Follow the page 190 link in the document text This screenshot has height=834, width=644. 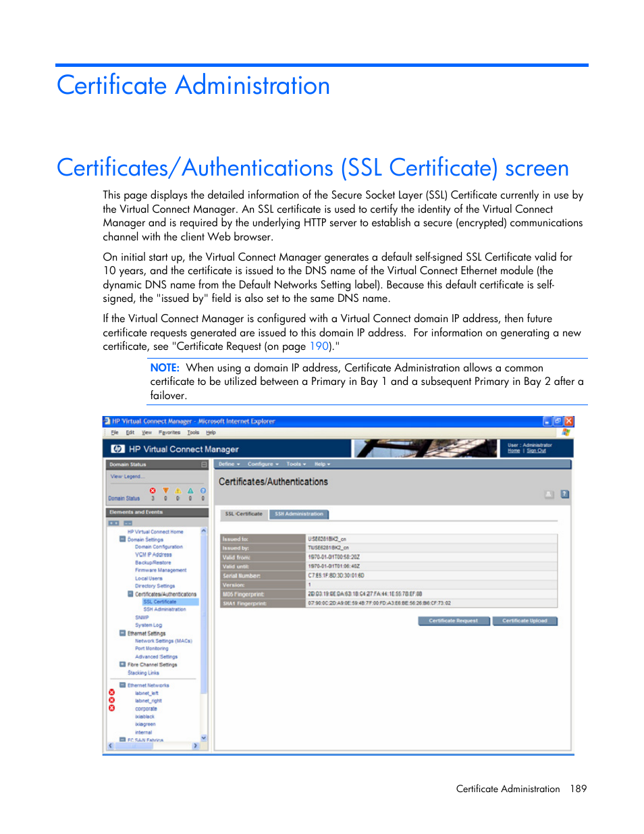(319, 346)
